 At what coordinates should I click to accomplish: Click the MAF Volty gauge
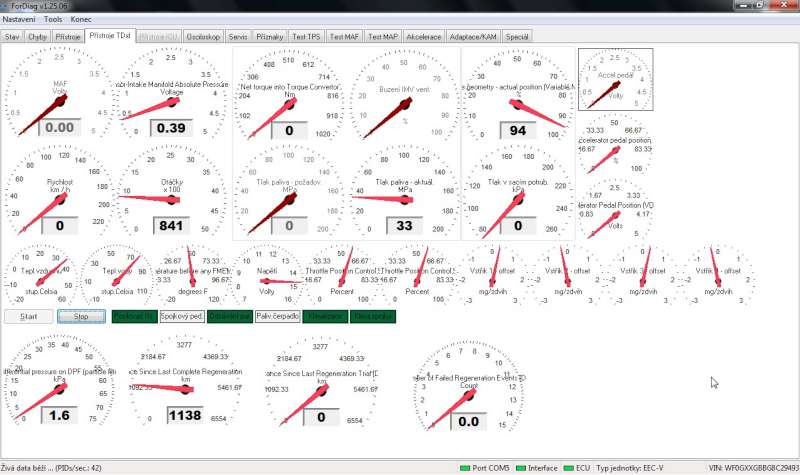click(x=60, y=95)
